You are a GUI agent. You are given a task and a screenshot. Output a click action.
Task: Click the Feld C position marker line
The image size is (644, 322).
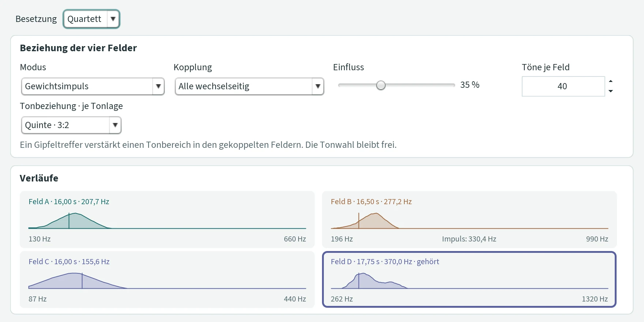[82, 281]
